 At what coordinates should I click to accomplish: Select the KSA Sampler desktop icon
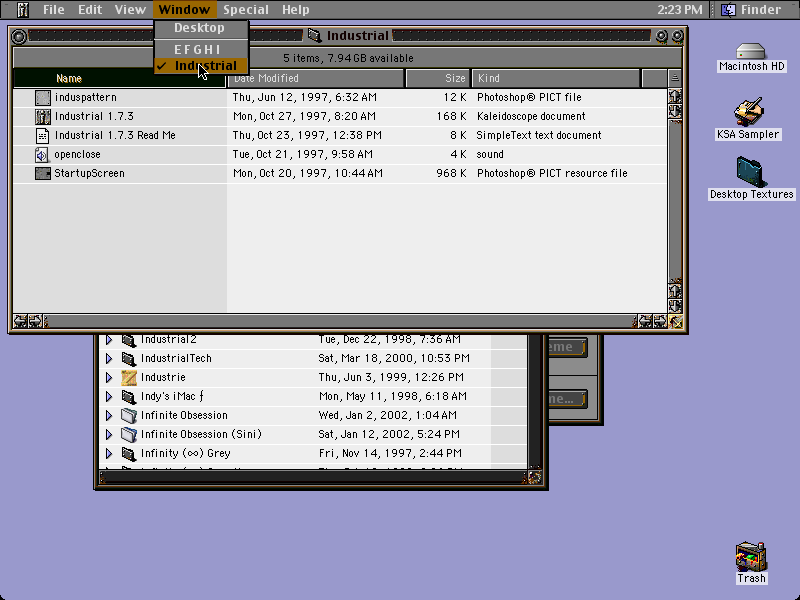tap(748, 111)
